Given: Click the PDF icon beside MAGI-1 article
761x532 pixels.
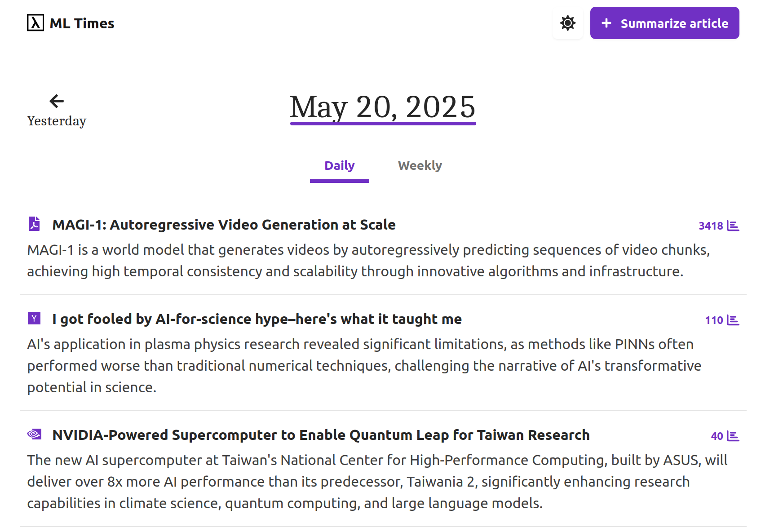Looking at the screenshot, I should (x=34, y=224).
